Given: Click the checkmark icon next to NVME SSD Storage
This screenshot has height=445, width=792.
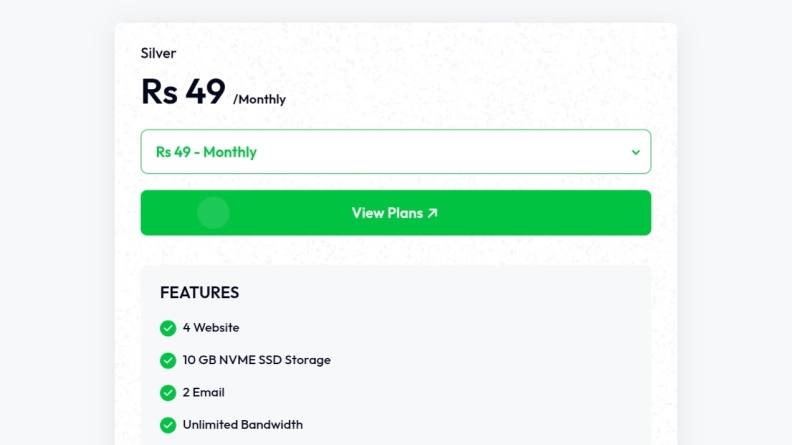Looking at the screenshot, I should point(168,360).
